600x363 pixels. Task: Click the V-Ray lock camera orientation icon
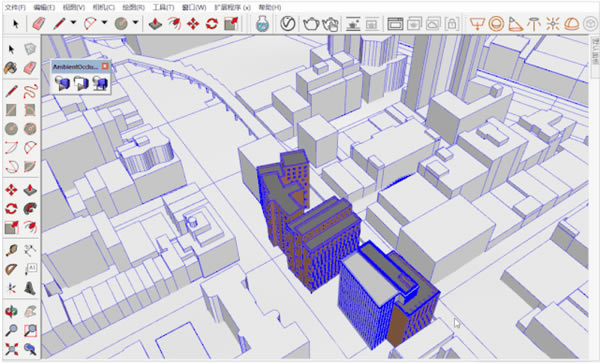tap(452, 24)
